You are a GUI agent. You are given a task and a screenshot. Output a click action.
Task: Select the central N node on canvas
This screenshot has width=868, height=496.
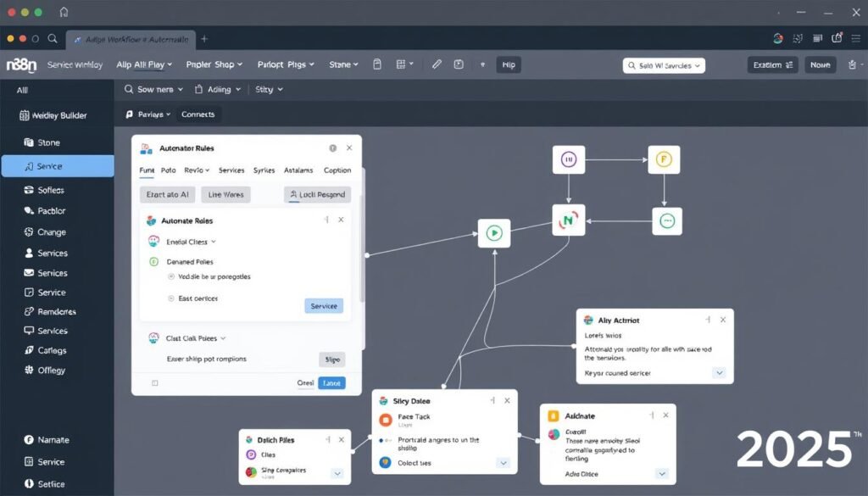569,221
